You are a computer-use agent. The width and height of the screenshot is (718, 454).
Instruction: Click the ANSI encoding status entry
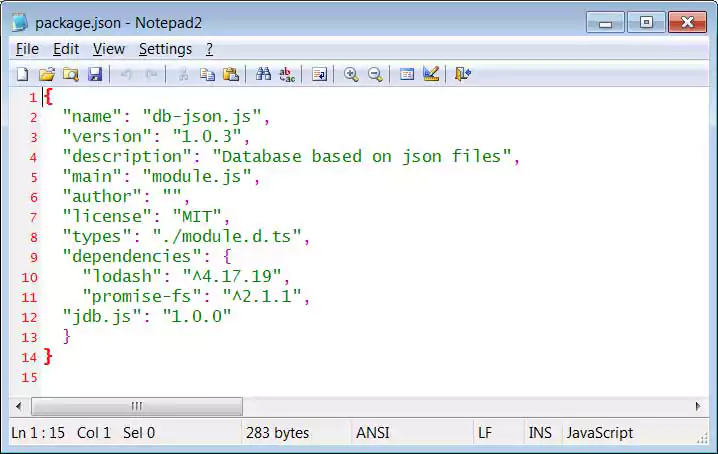click(373, 432)
